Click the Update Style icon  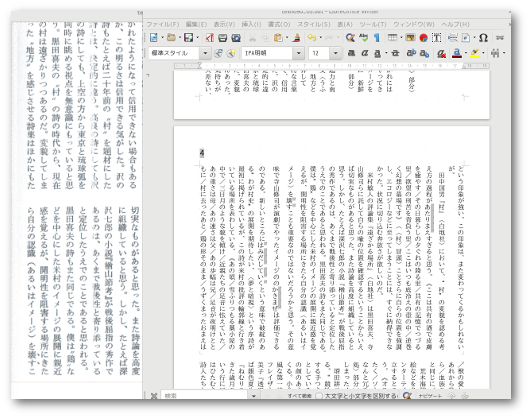tap(218, 53)
